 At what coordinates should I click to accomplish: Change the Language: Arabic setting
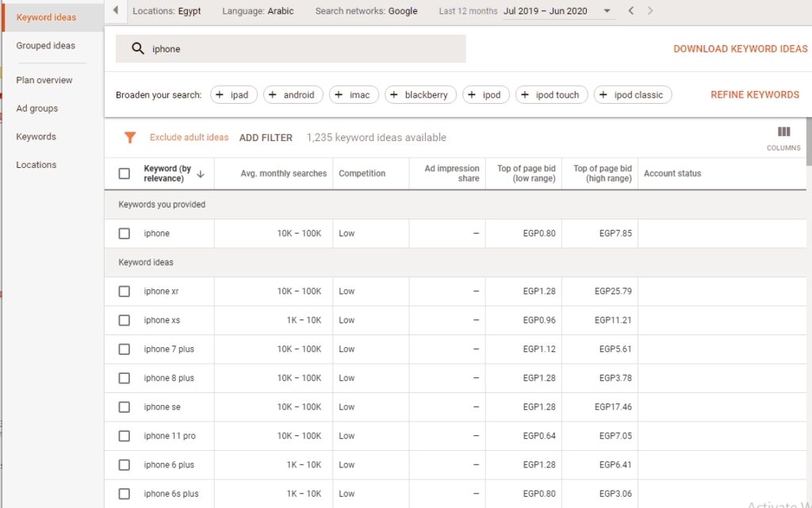coord(258,11)
